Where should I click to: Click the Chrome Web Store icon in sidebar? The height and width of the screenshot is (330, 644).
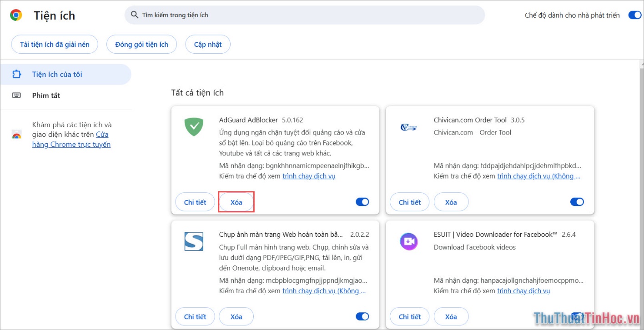point(16,135)
